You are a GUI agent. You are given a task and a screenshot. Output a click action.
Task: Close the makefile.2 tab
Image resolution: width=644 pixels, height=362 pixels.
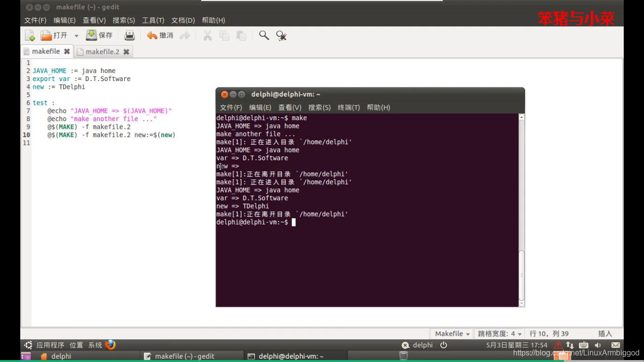point(126,52)
